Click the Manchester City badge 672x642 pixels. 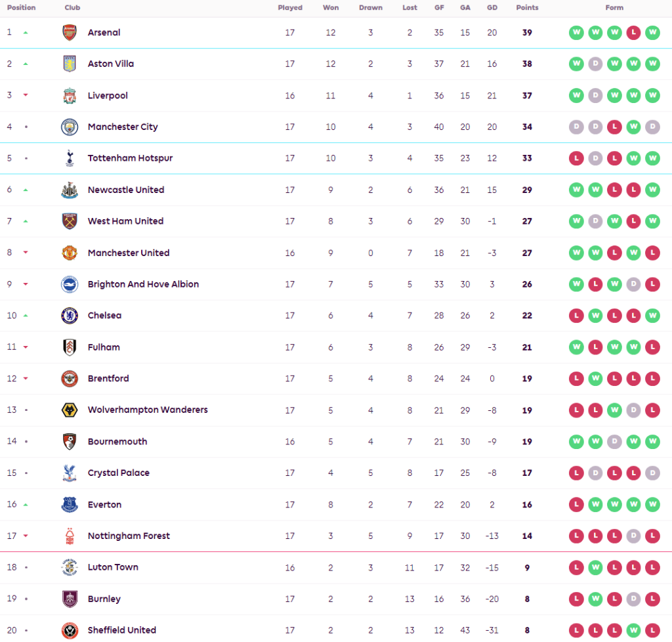tap(70, 127)
